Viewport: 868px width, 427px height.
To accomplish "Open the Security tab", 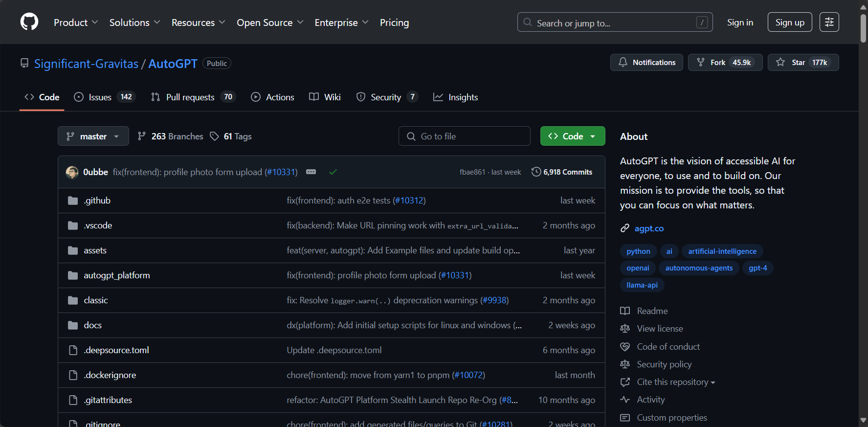I will (387, 97).
